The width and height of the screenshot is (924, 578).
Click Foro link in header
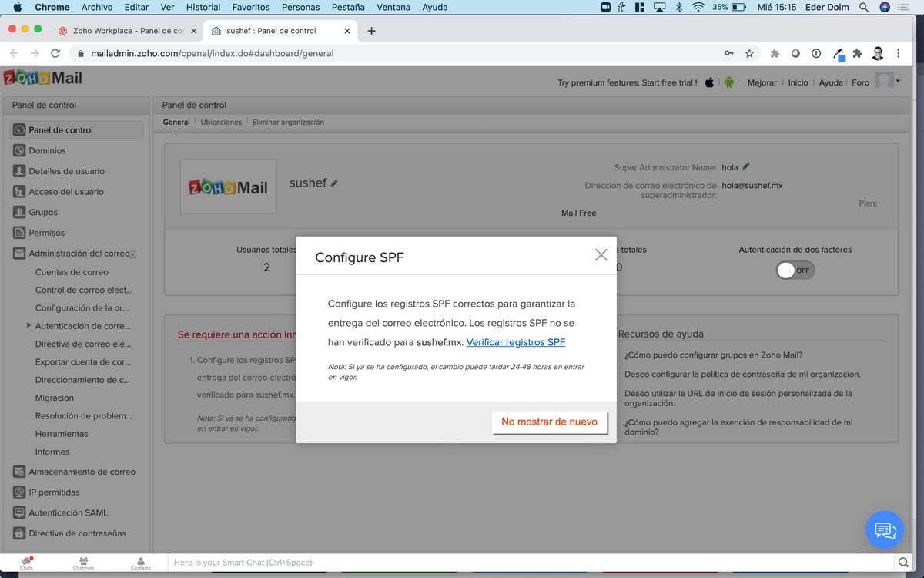tap(860, 82)
